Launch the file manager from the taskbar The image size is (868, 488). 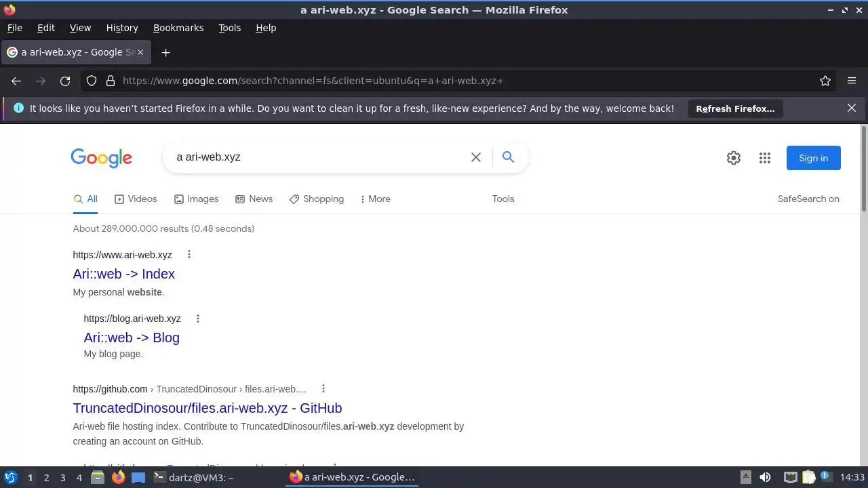click(x=98, y=477)
